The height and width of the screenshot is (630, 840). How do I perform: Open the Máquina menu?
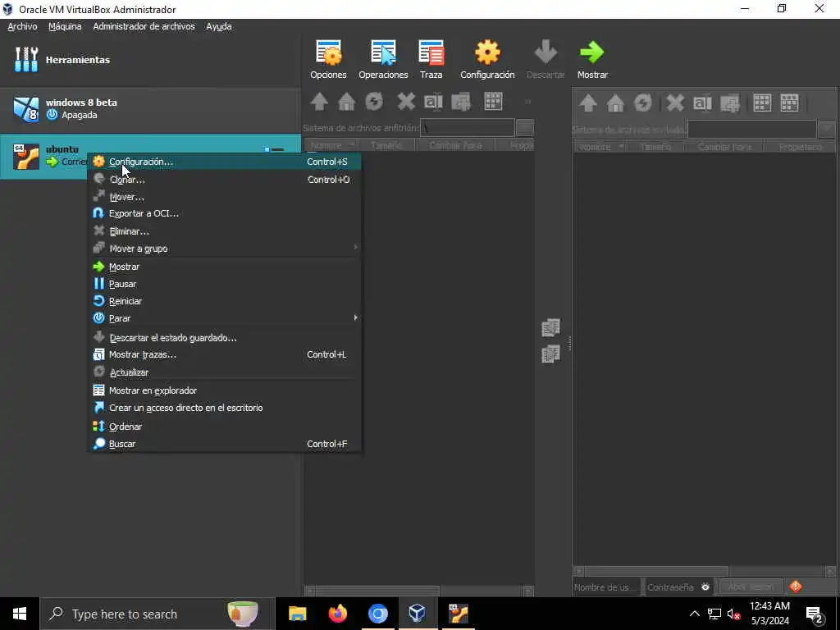[x=65, y=26]
